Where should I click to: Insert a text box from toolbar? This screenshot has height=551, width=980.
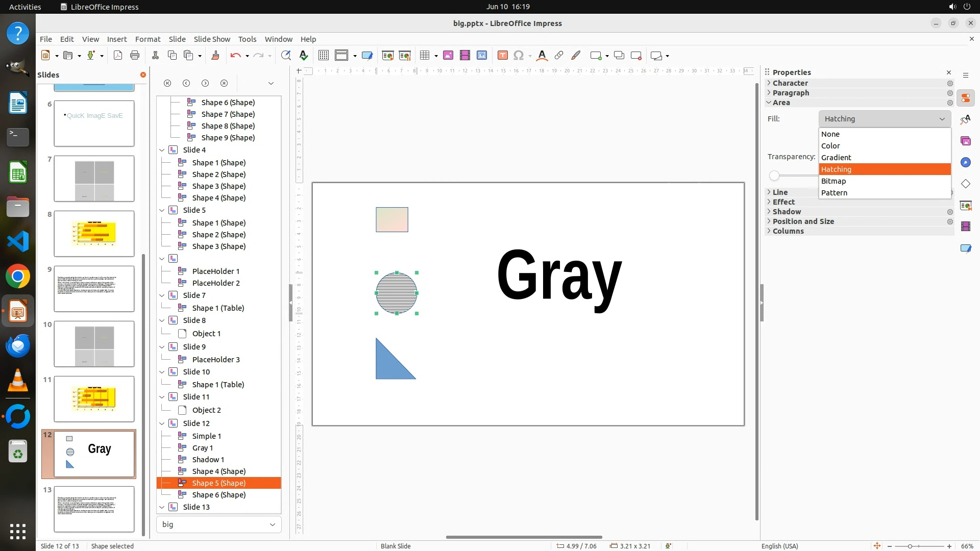(x=502, y=56)
